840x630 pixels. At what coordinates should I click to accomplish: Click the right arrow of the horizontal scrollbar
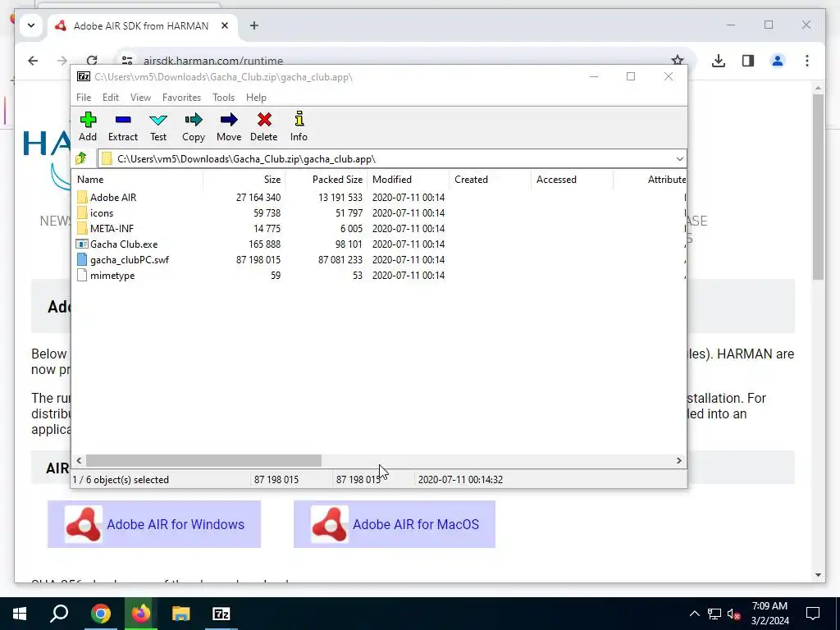coord(678,460)
